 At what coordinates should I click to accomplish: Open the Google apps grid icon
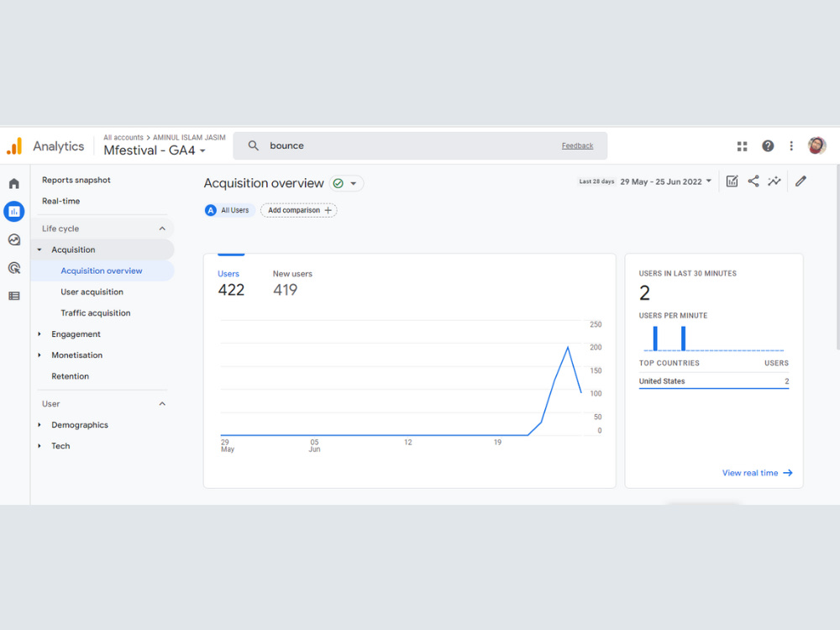click(742, 146)
